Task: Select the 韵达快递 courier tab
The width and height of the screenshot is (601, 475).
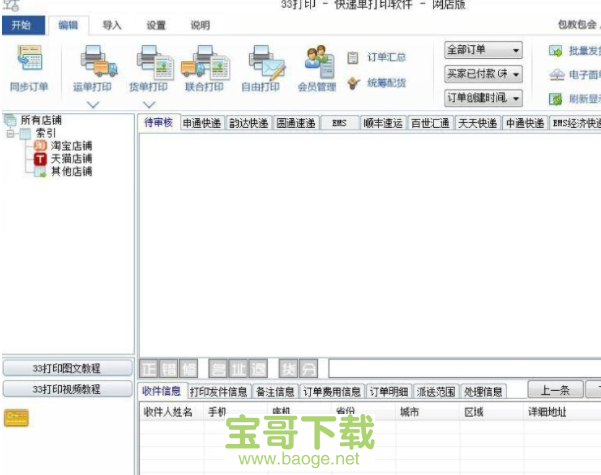Action: click(x=249, y=123)
